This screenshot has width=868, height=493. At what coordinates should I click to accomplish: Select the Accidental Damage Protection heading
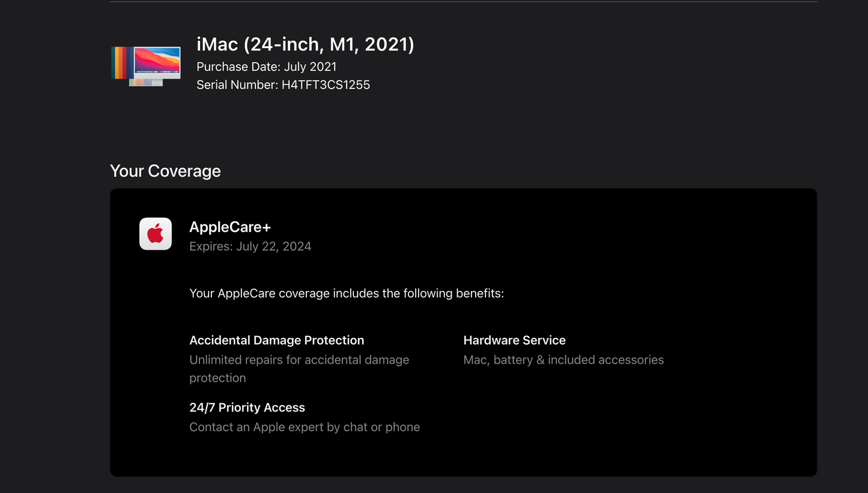pyautogui.click(x=276, y=340)
